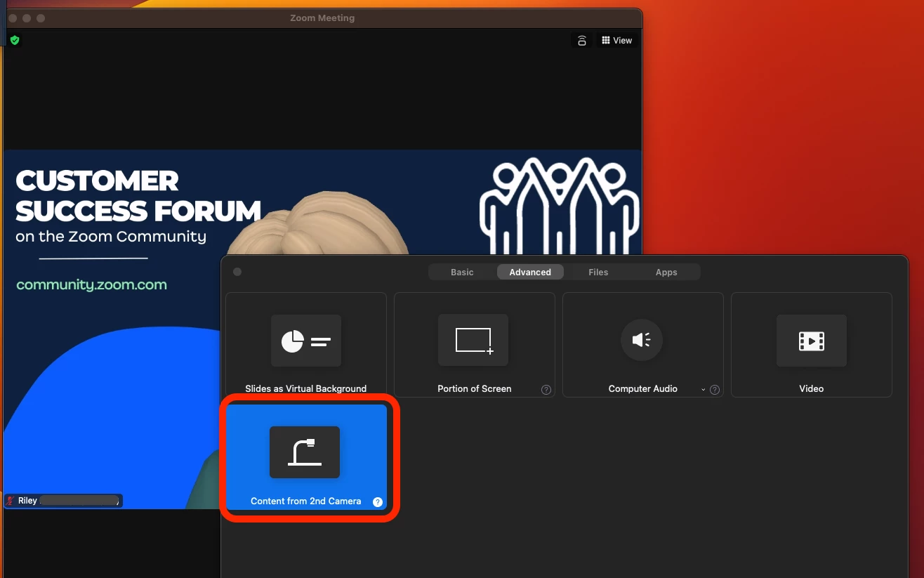Select Video share option
This screenshot has width=924, height=578.
click(x=812, y=345)
